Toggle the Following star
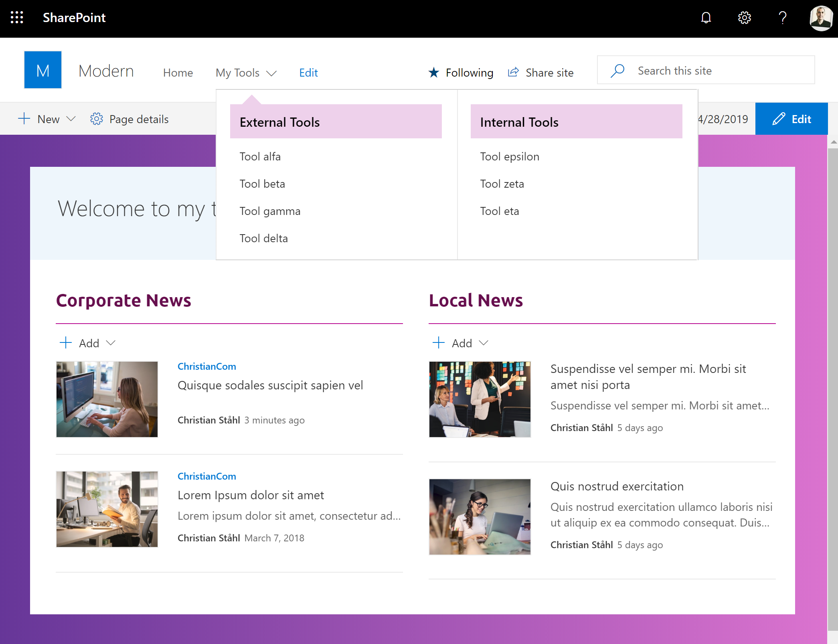 pos(434,73)
